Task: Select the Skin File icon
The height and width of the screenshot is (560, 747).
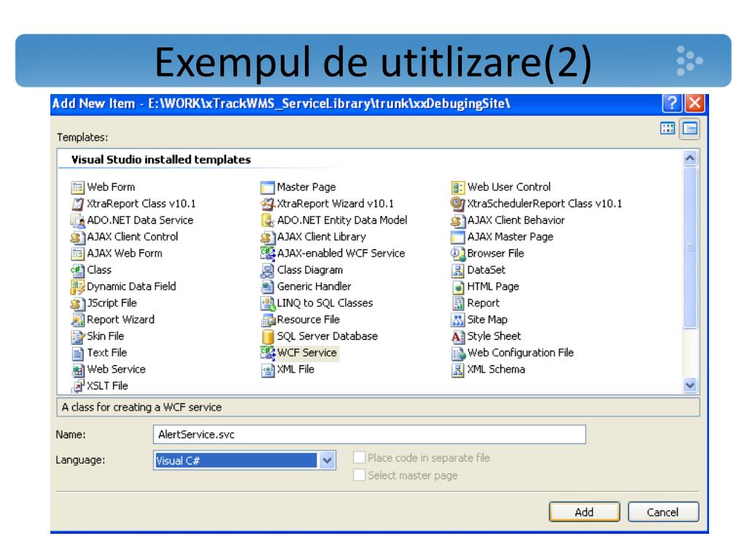Action: (x=77, y=337)
